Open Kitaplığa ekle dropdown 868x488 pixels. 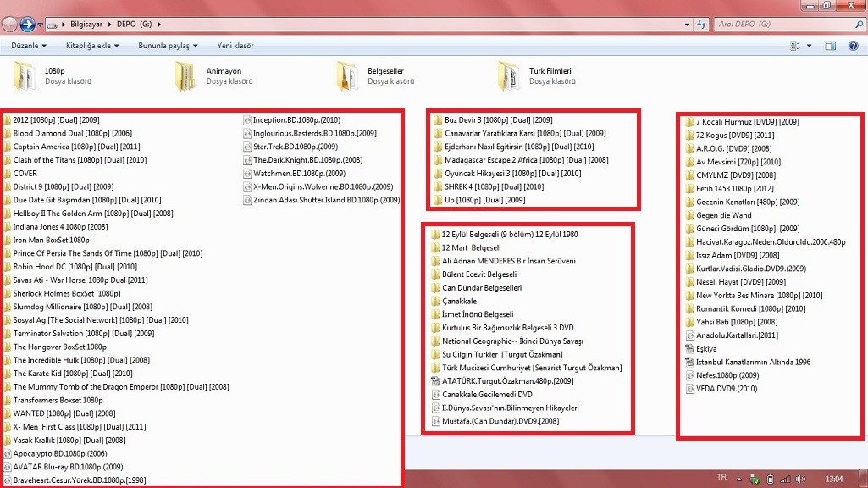(x=92, y=46)
